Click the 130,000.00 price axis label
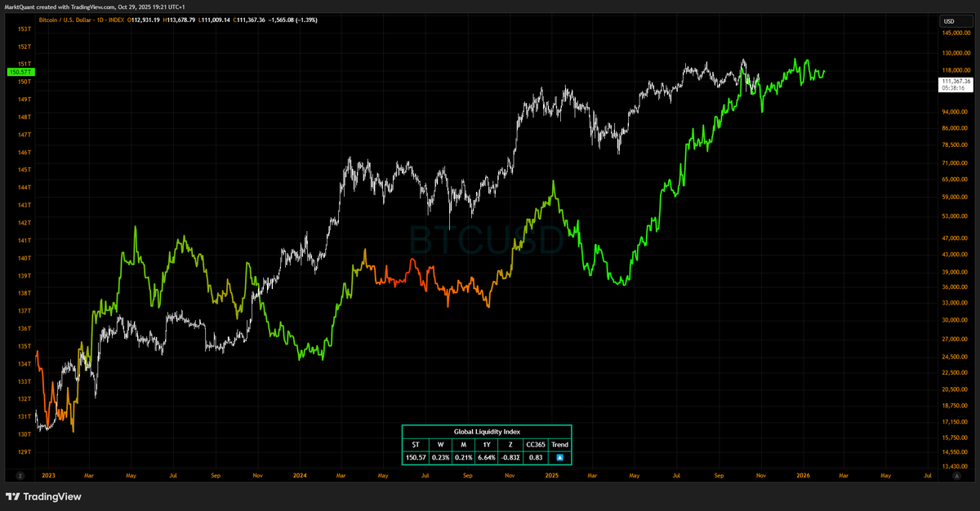Viewport: 980px width, 511px height. (955, 53)
